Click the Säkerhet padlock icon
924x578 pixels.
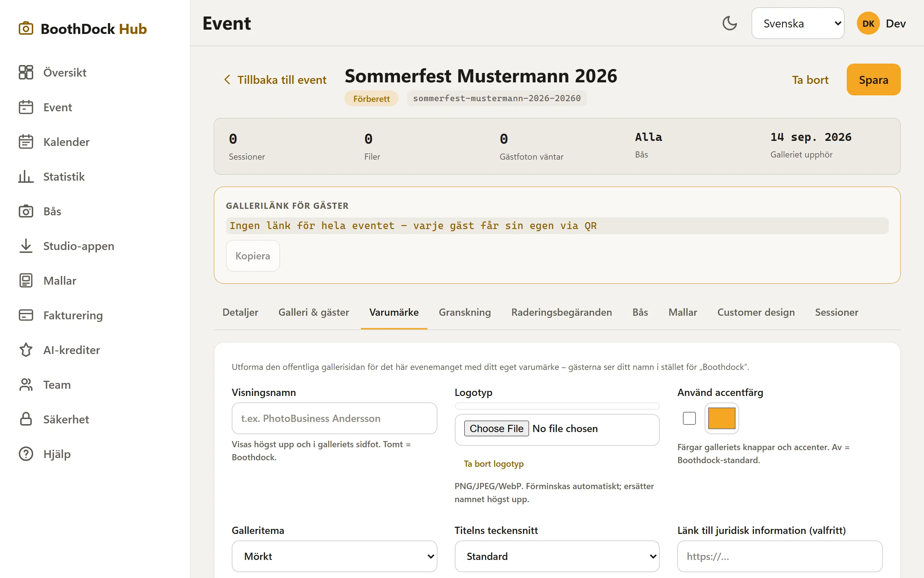(26, 419)
